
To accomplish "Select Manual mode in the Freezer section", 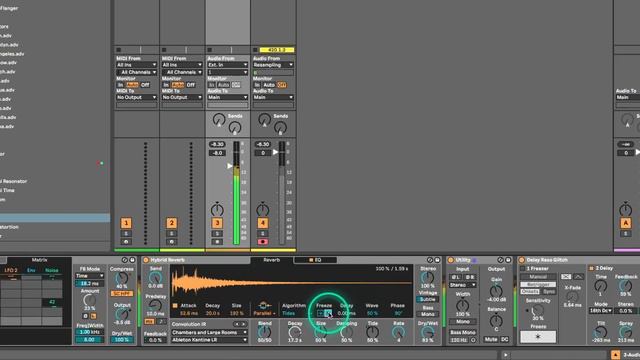I will [x=538, y=277].
